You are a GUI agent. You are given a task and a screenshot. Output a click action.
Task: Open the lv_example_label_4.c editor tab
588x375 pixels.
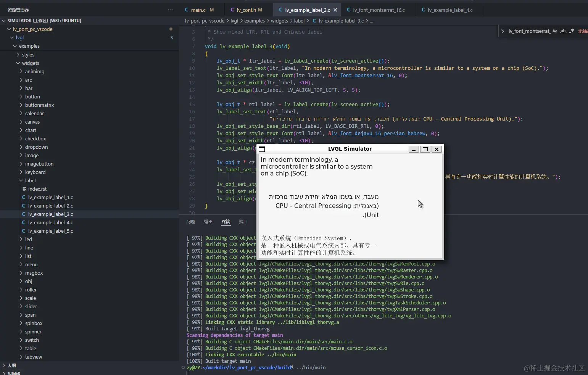tap(450, 10)
